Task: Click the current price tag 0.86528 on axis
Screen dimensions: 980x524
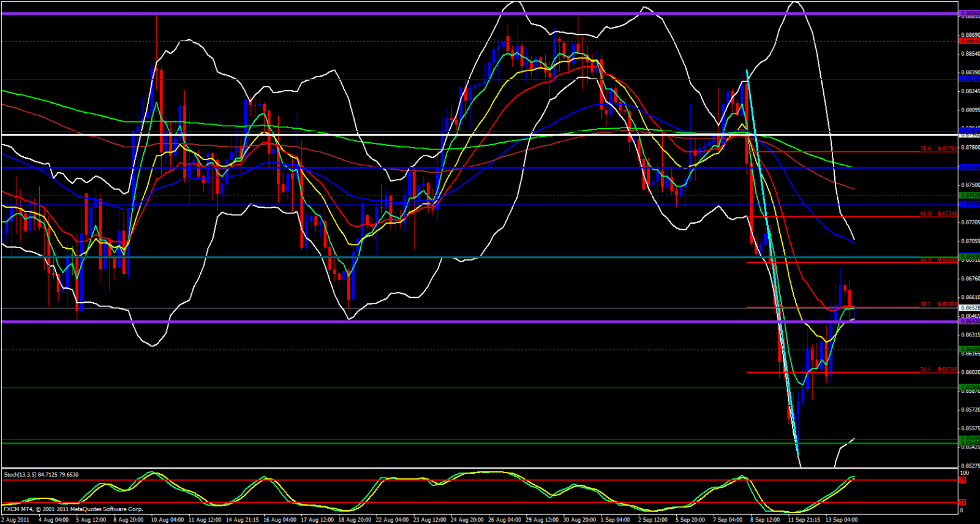Action: [969, 308]
